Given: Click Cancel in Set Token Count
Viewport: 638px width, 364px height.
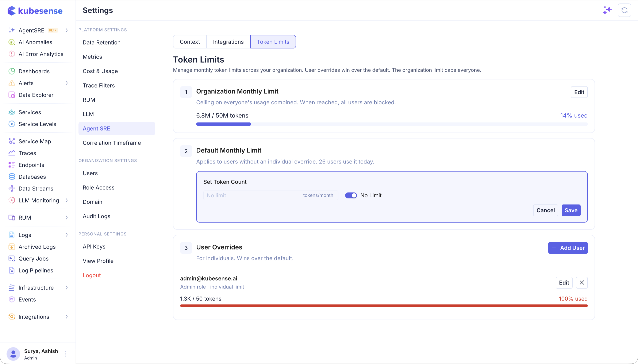Looking at the screenshot, I should [x=545, y=210].
